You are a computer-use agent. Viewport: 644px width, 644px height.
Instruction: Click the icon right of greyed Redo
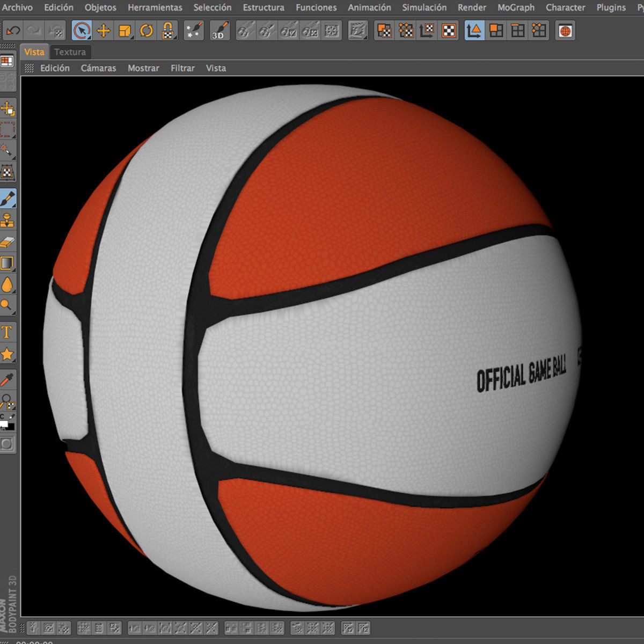tap(55, 31)
